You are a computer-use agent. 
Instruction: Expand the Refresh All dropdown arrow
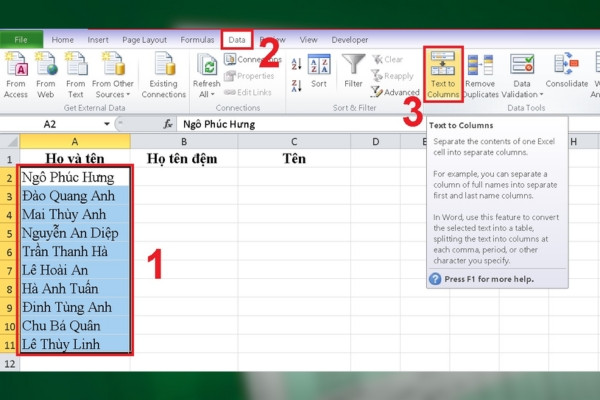point(212,94)
